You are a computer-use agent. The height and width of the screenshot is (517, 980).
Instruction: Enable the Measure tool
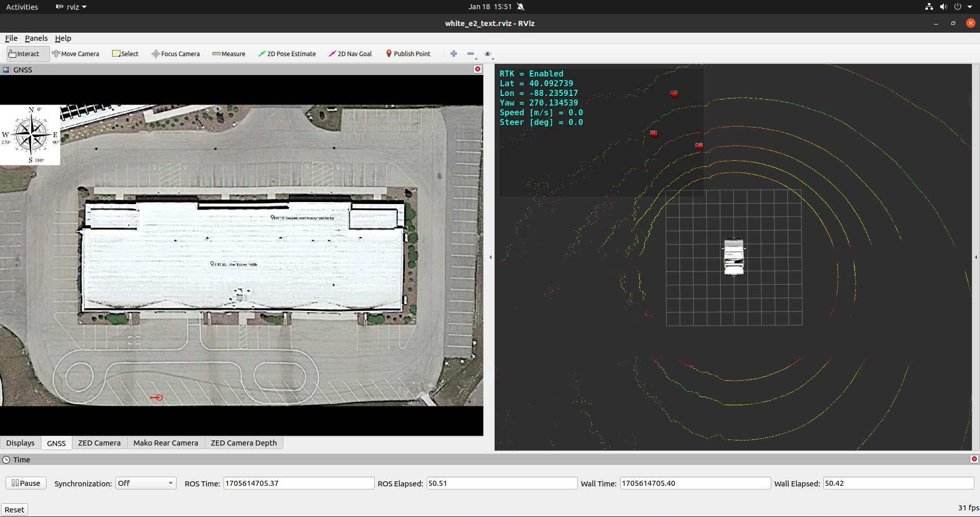point(229,54)
